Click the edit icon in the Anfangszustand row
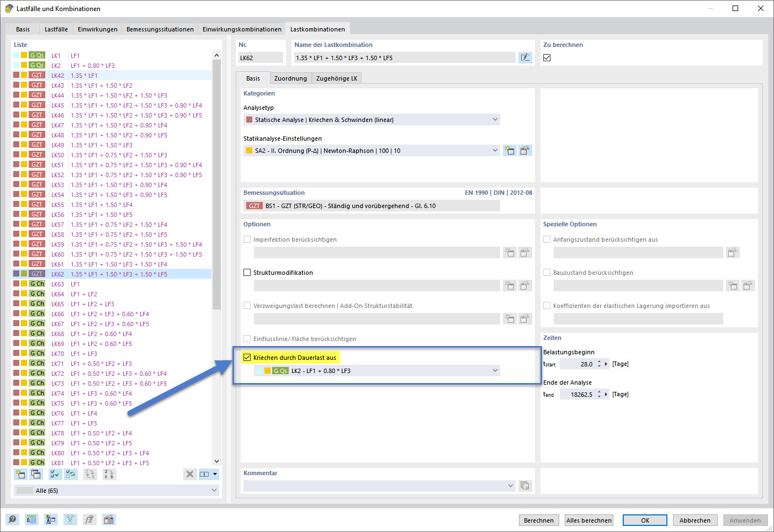 [733, 253]
